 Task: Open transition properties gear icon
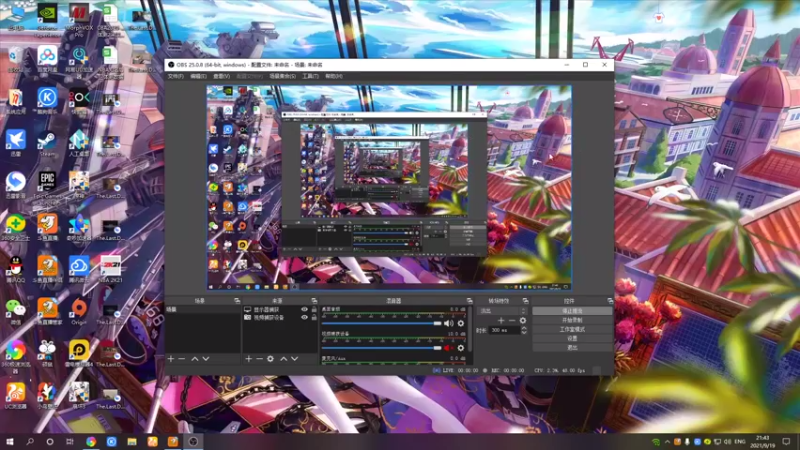point(522,320)
